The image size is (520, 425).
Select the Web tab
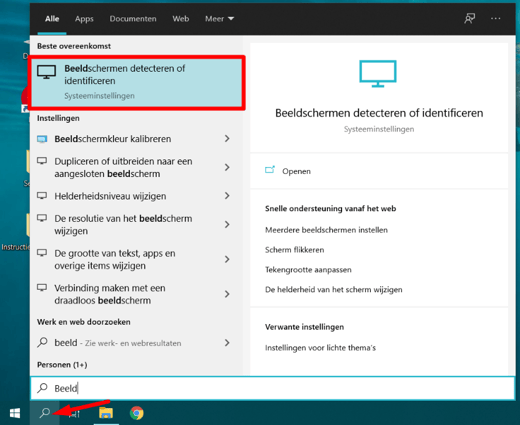click(x=181, y=19)
